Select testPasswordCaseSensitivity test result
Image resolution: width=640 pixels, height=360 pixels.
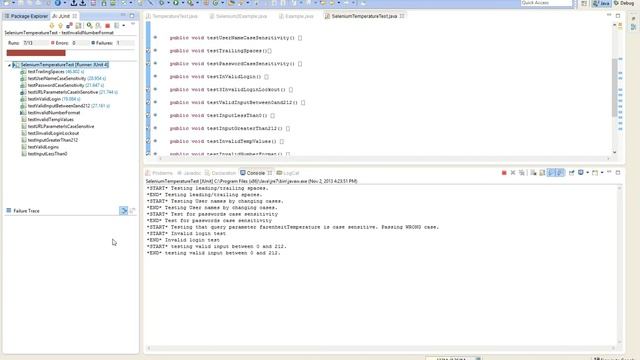point(62,85)
